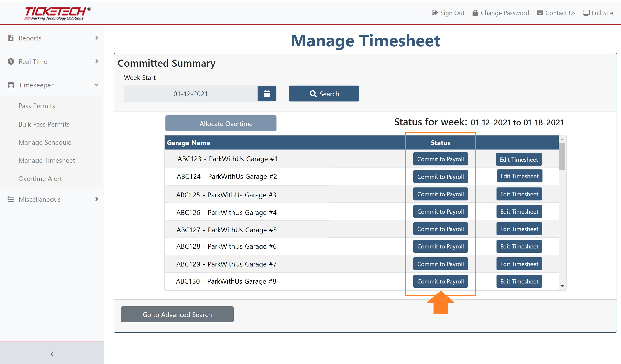Expand the Miscellaneous menu chevron
The height and width of the screenshot is (364, 621).
(97, 199)
